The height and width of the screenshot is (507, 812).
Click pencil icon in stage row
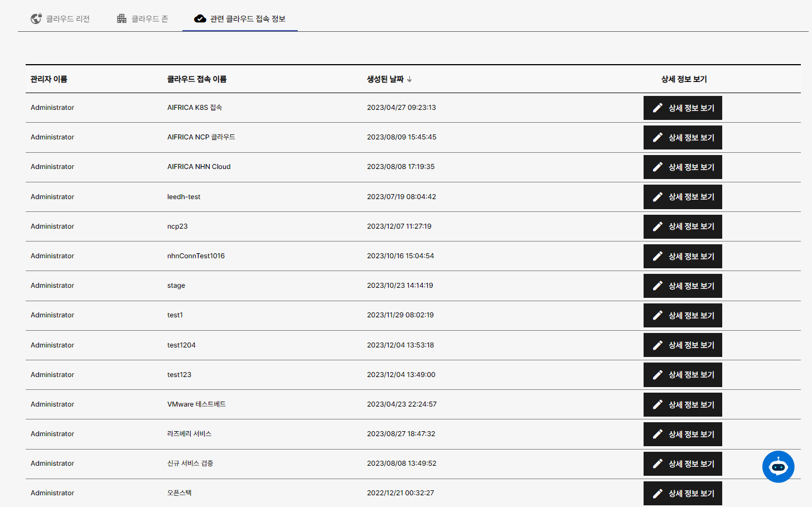pyautogui.click(x=658, y=286)
